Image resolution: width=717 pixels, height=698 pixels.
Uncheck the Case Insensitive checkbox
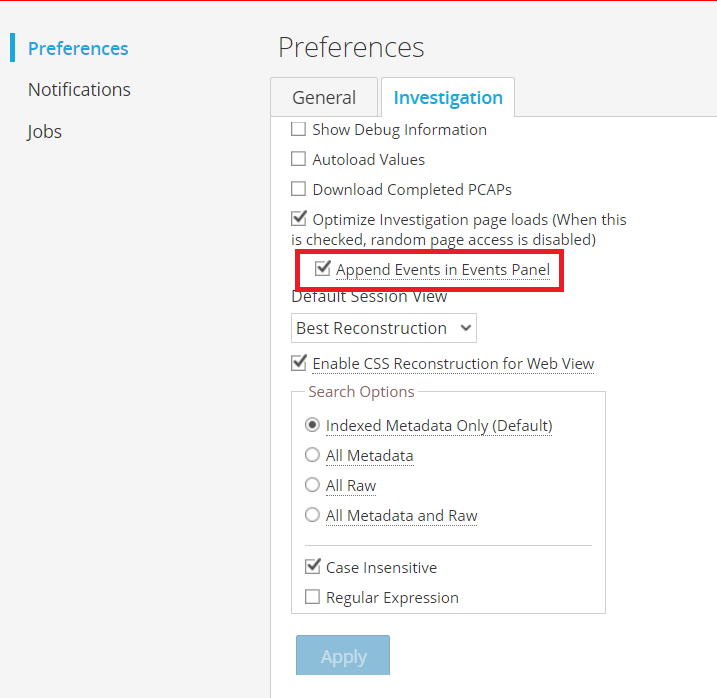coord(312,567)
